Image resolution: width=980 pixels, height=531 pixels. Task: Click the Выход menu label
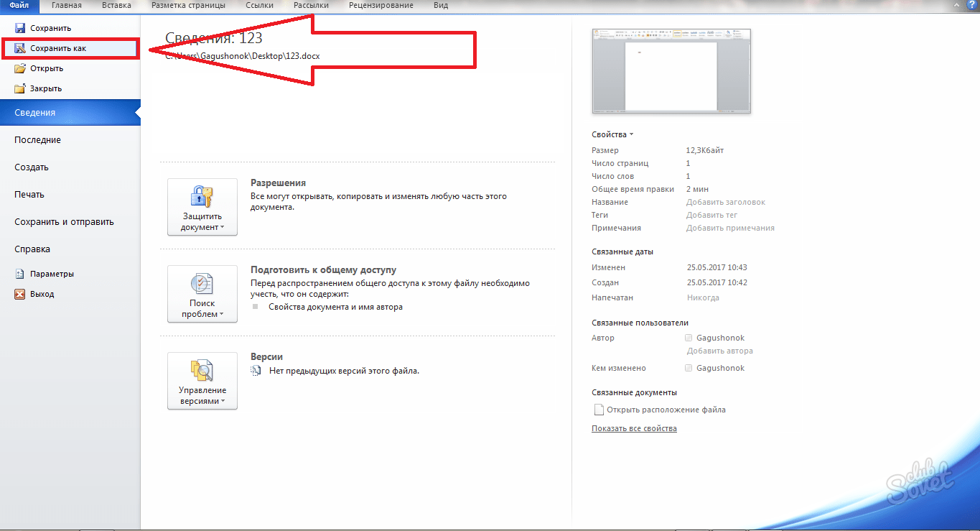click(42, 294)
